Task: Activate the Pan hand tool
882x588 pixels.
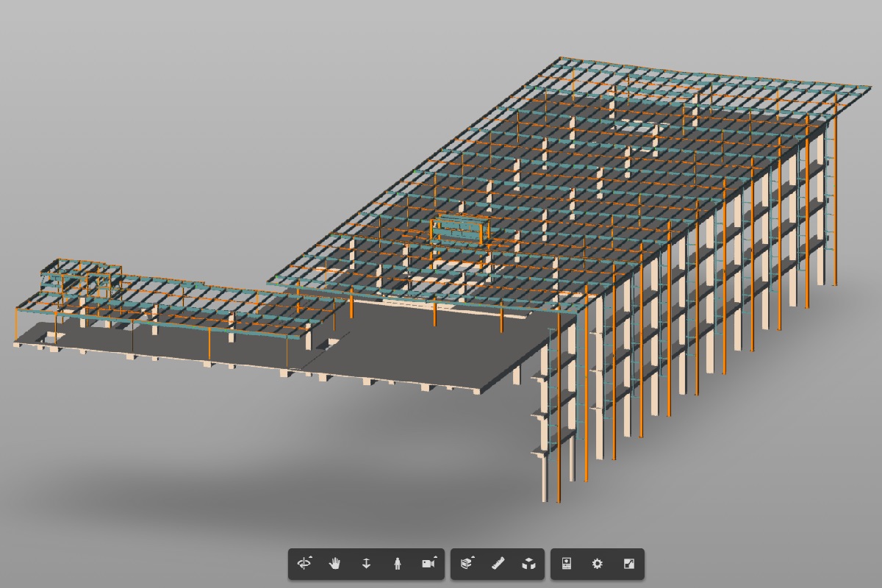Action: tap(335, 564)
